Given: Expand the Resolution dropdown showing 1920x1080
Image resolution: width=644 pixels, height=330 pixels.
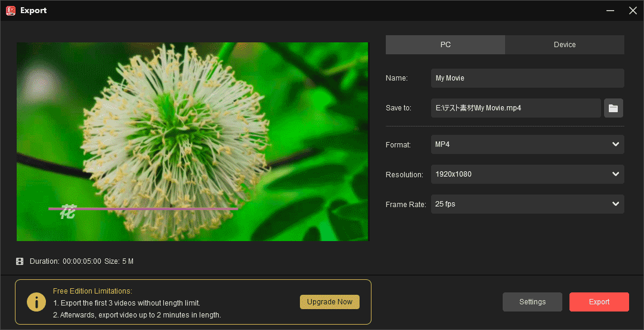Looking at the screenshot, I should [527, 174].
